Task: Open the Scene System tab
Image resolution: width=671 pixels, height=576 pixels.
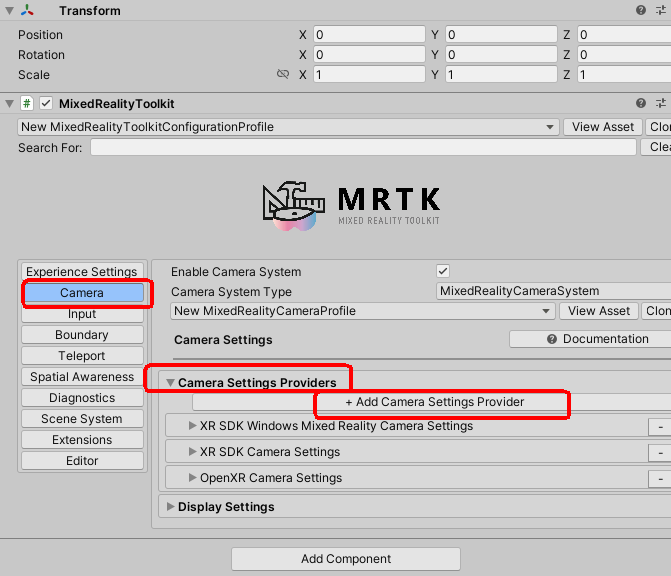Action: point(82,419)
